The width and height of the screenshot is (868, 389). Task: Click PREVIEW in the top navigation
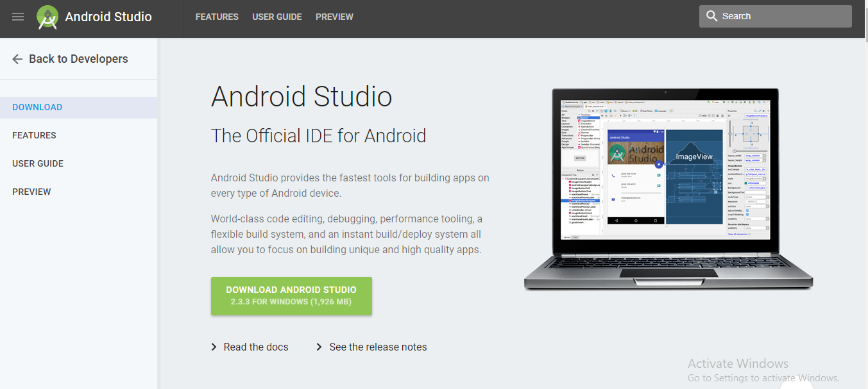tap(334, 17)
